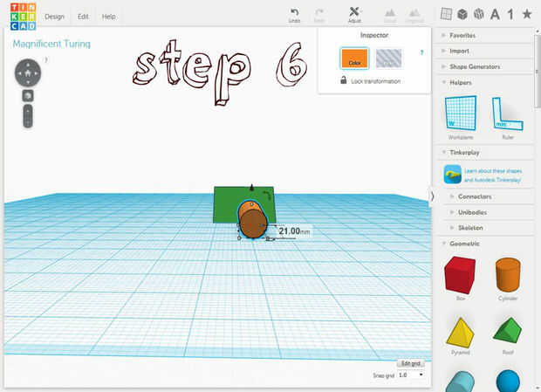Open the orange Color swatch

(354, 58)
